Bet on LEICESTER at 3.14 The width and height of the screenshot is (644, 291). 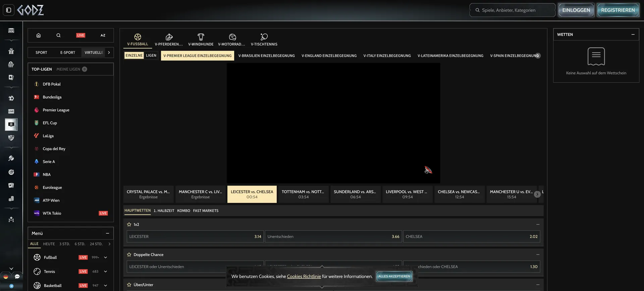pyautogui.click(x=195, y=236)
